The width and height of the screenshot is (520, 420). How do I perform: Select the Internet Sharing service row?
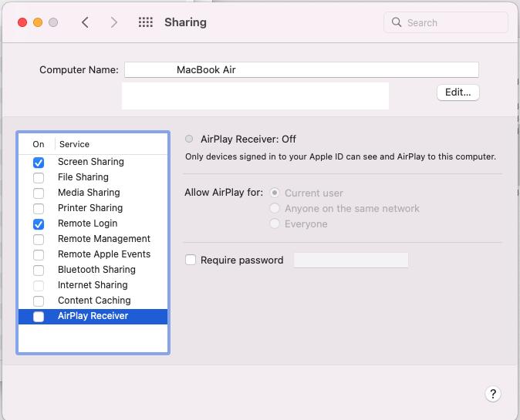coord(93,285)
